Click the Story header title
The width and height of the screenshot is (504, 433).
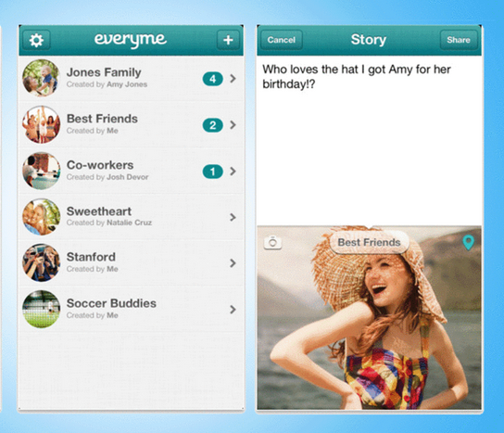click(x=369, y=40)
